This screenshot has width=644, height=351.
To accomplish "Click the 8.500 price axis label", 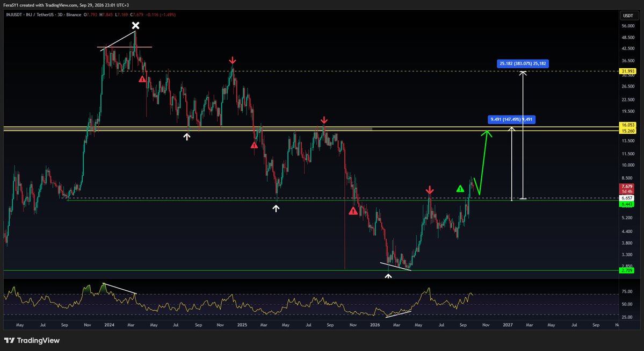I will 628,178.
